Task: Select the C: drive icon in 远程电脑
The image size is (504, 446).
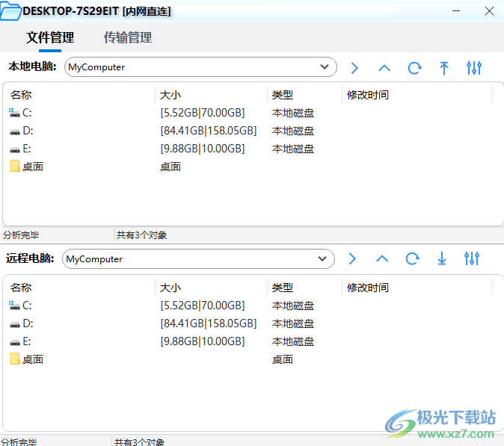Action: tap(14, 305)
